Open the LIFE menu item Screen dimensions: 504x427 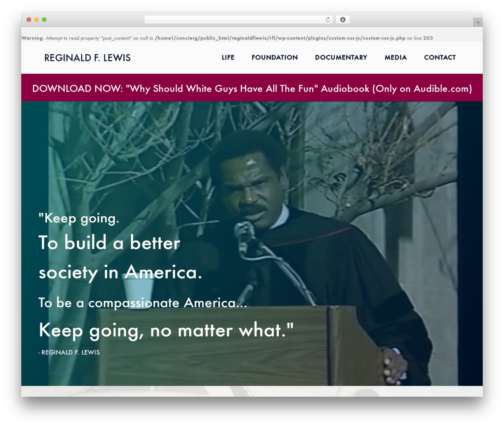coord(228,58)
